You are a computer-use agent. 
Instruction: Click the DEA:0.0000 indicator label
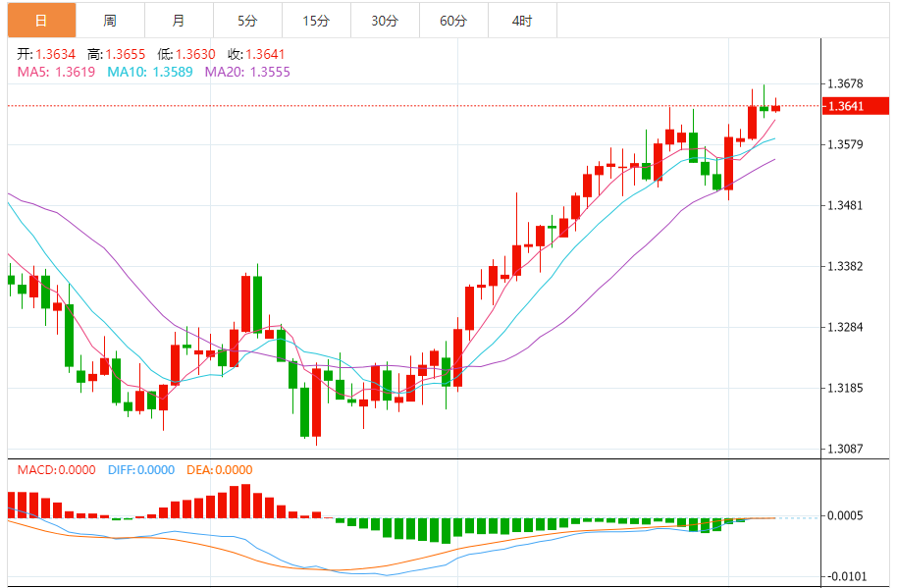[219, 470]
